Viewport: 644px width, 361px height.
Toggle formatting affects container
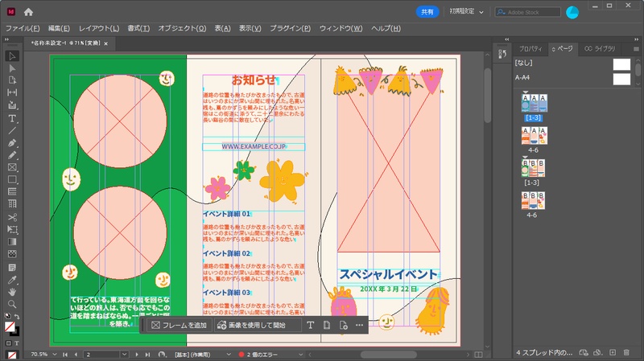click(x=9, y=343)
